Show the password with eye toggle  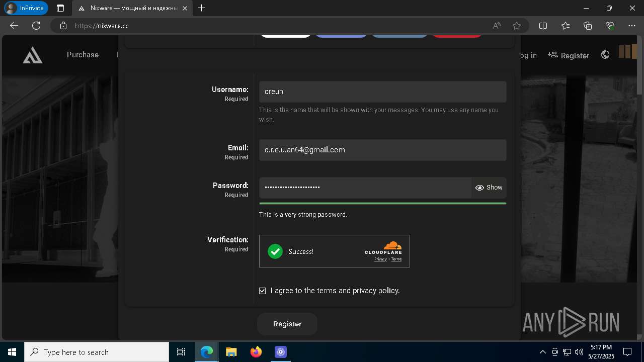click(489, 188)
